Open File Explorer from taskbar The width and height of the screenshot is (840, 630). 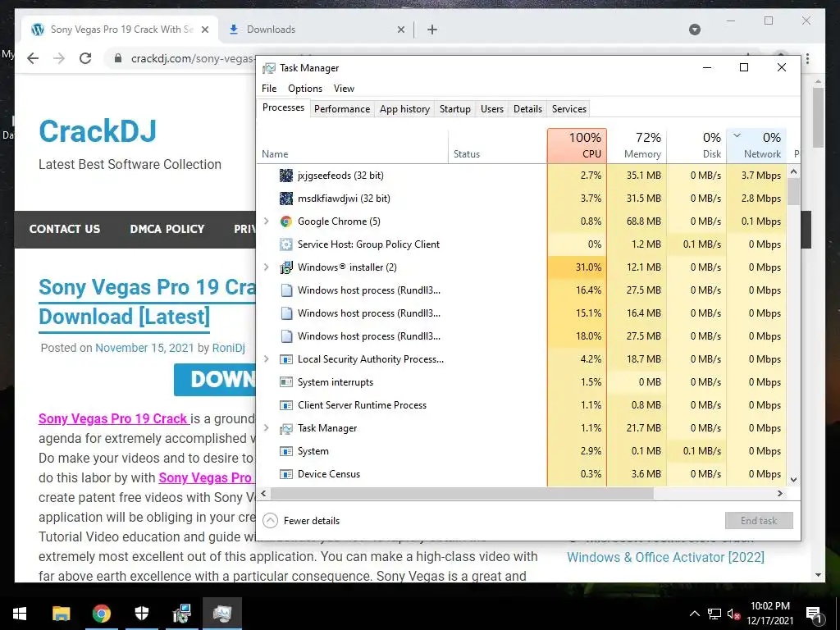(x=61, y=614)
